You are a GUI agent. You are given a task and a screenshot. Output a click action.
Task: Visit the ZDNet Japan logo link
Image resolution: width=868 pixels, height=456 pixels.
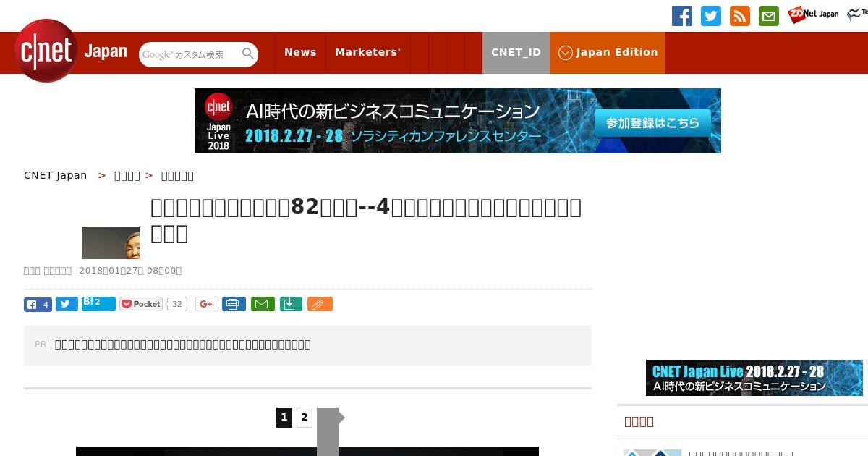click(x=813, y=14)
